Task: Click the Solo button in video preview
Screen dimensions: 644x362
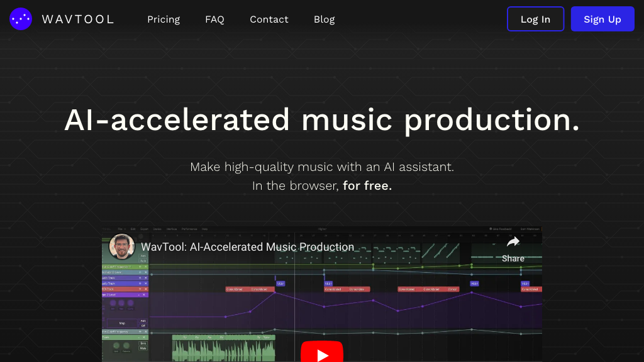Action: (143, 343)
